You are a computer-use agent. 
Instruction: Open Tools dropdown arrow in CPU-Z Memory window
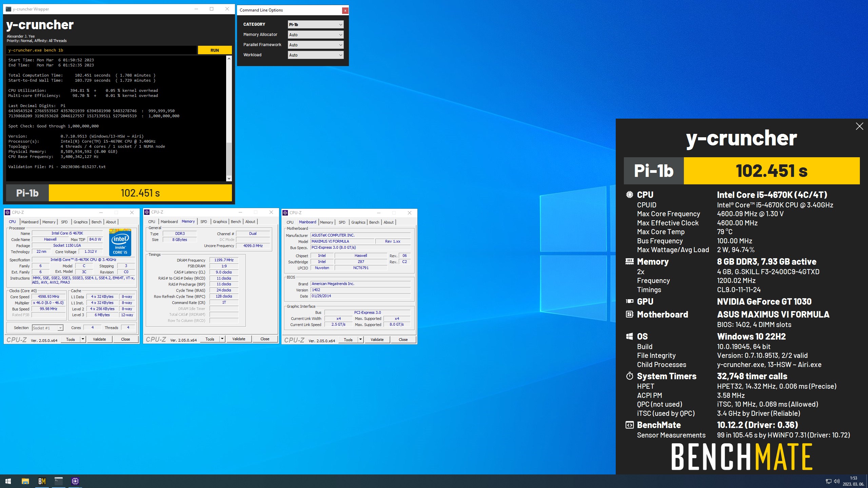point(222,339)
